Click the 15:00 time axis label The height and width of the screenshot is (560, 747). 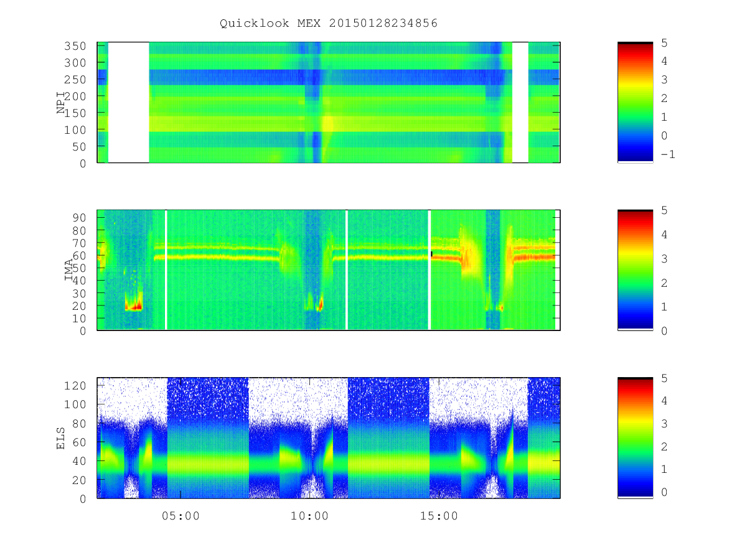point(439,516)
